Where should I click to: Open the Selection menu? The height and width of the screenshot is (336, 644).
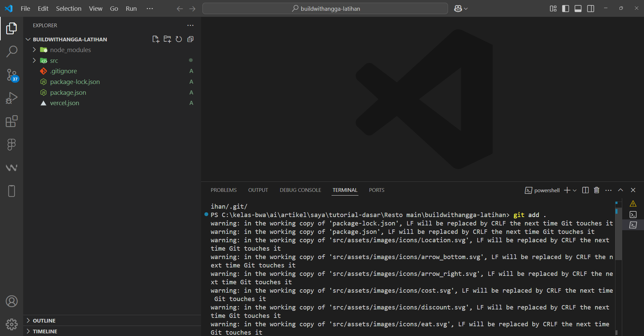coord(68,9)
